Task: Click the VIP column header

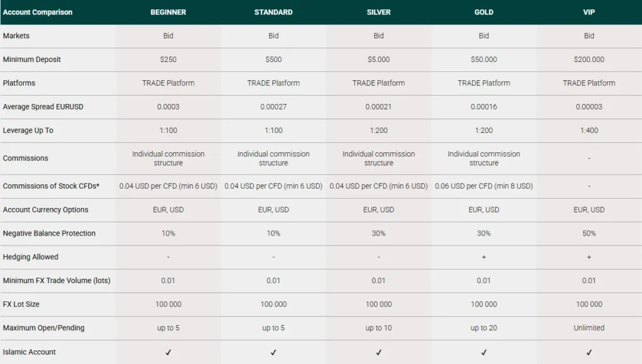Action: [589, 12]
